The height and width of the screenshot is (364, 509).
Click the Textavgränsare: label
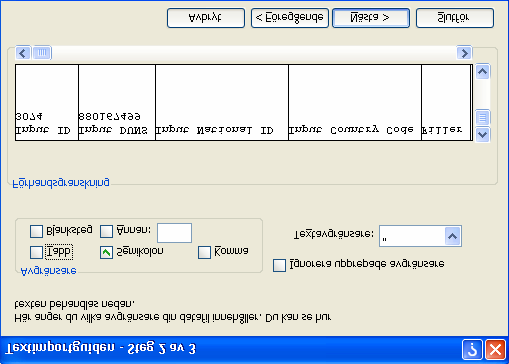click(x=334, y=234)
